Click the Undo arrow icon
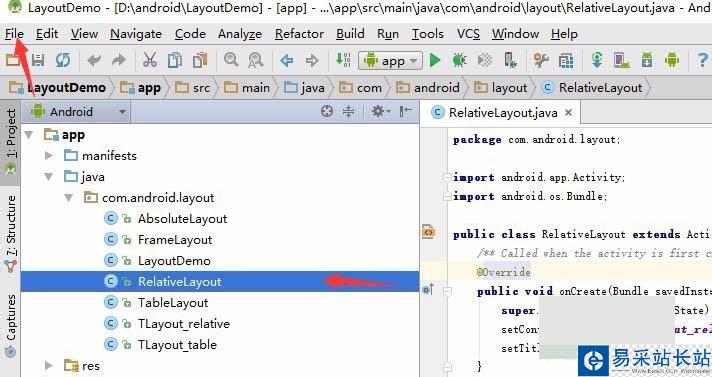The image size is (712, 377). pyautogui.click(x=94, y=60)
